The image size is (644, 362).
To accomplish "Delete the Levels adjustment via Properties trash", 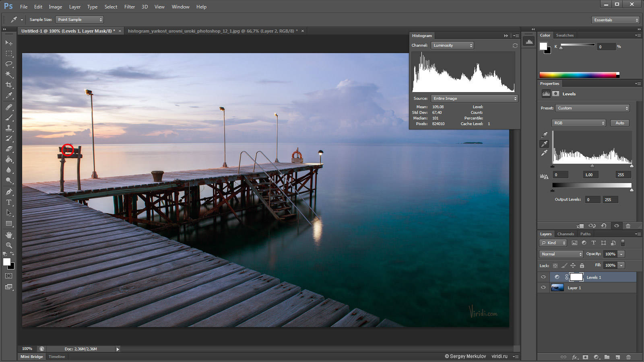I will 628,226.
